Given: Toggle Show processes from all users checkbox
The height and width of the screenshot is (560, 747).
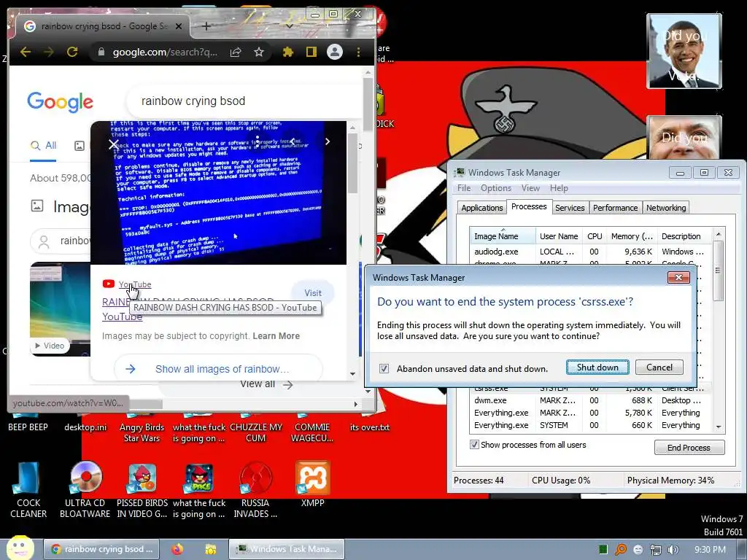Looking at the screenshot, I should point(474,445).
